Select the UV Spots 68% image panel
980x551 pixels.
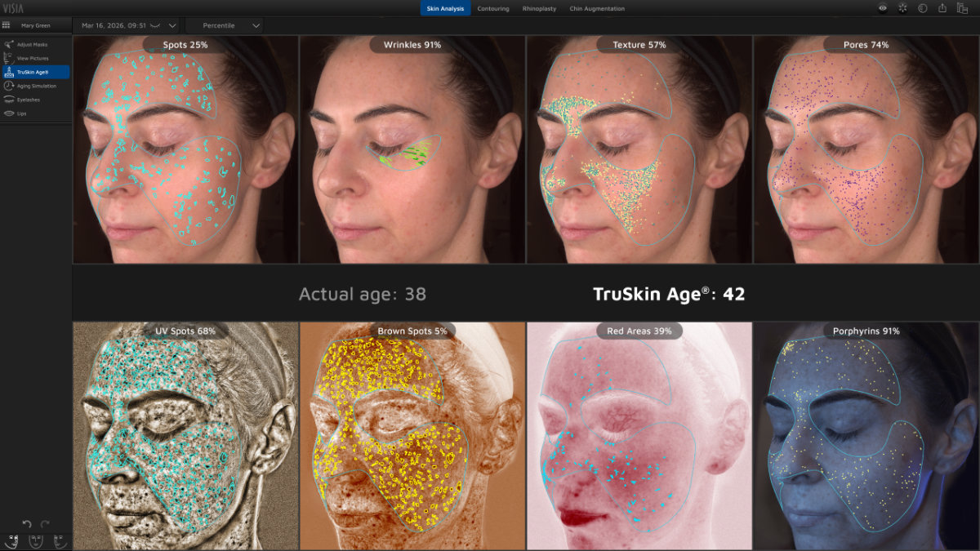(185, 436)
